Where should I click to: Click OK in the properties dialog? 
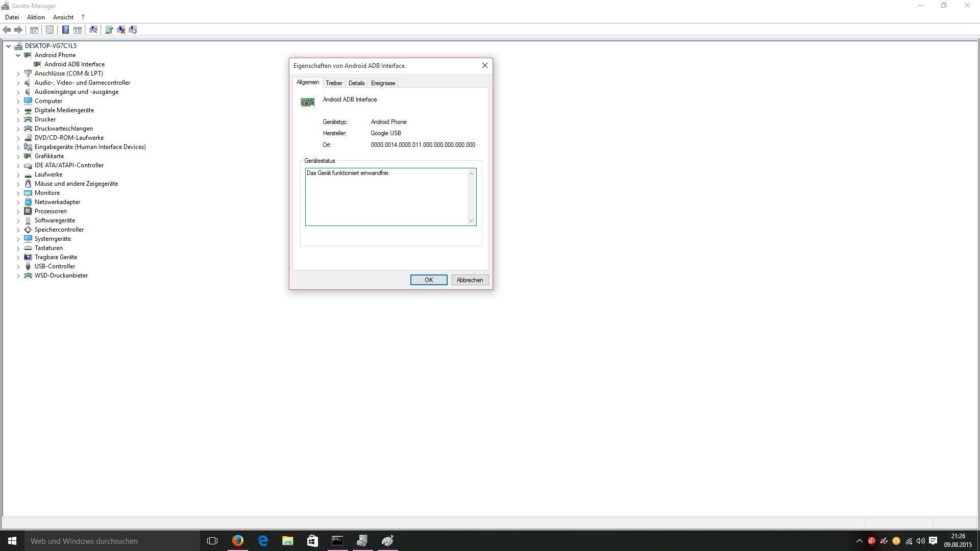[x=429, y=280]
